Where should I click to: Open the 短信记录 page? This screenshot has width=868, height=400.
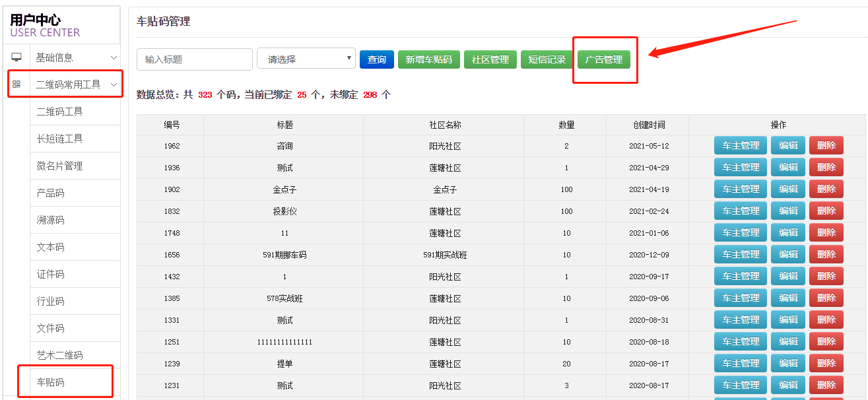pos(547,59)
